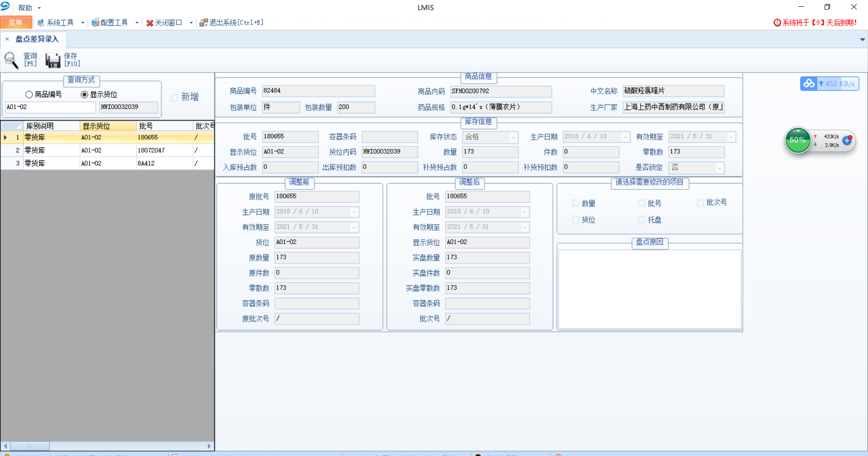The height and width of the screenshot is (456, 868).
Task: Open the 库存状态 dropdown
Action: (x=513, y=137)
